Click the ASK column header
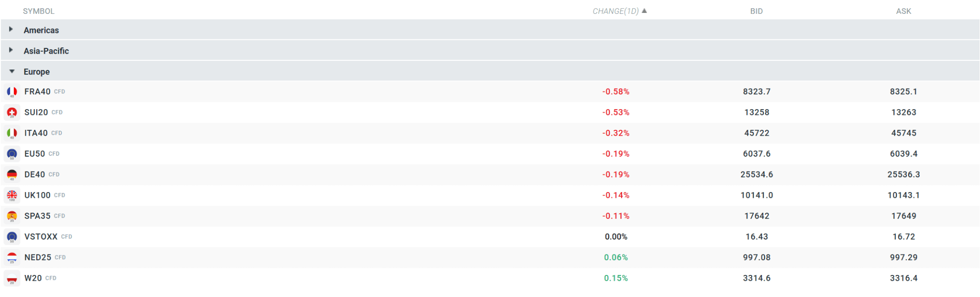The image size is (980, 297). coord(903,11)
